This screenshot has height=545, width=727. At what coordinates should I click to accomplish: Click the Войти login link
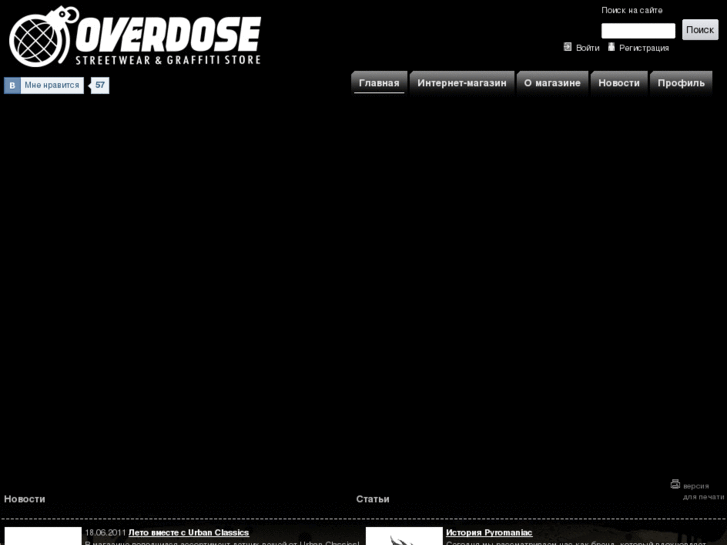(x=587, y=48)
